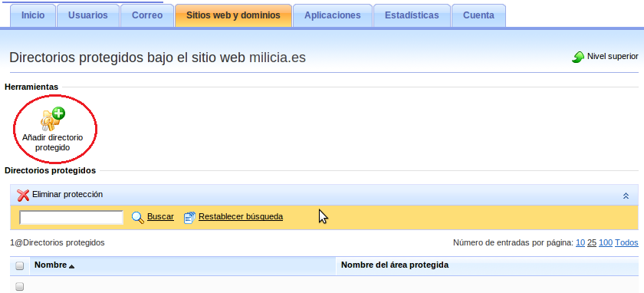Open the Aplicaciones tab
Viewport: 644px width, 293px height.
point(332,15)
